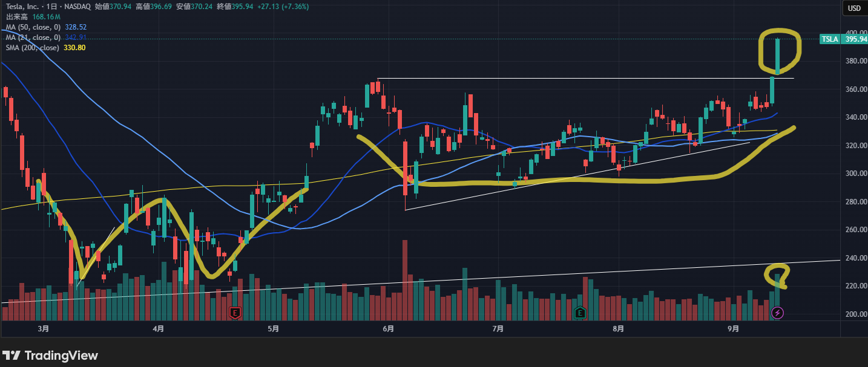Viewport: 868px width, 367px height.
Task: Click the green earnings E marker in late July
Action: point(580,313)
